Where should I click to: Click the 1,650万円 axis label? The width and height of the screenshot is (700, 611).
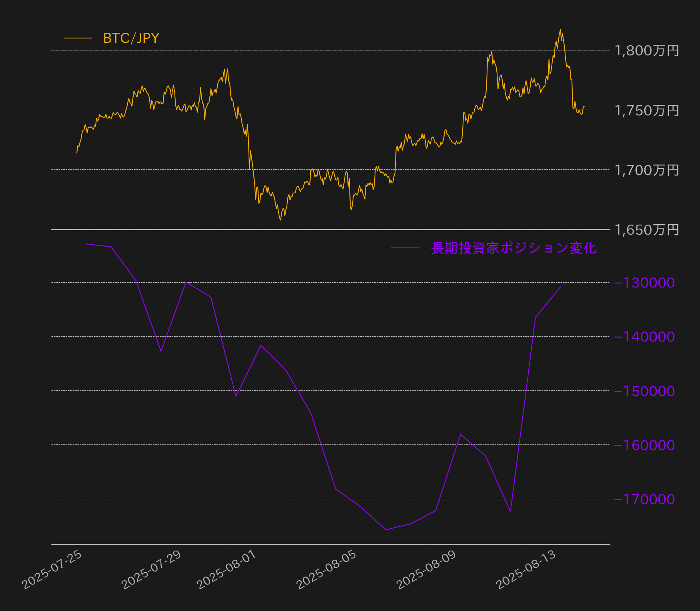pos(647,229)
